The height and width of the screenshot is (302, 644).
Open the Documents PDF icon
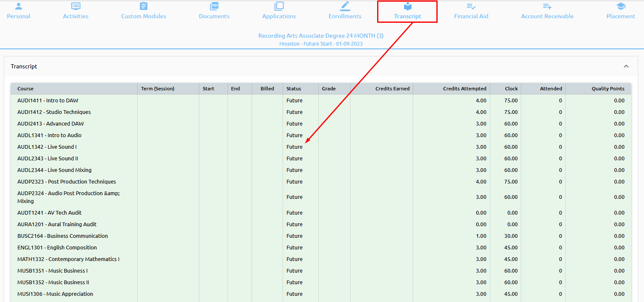tap(214, 6)
